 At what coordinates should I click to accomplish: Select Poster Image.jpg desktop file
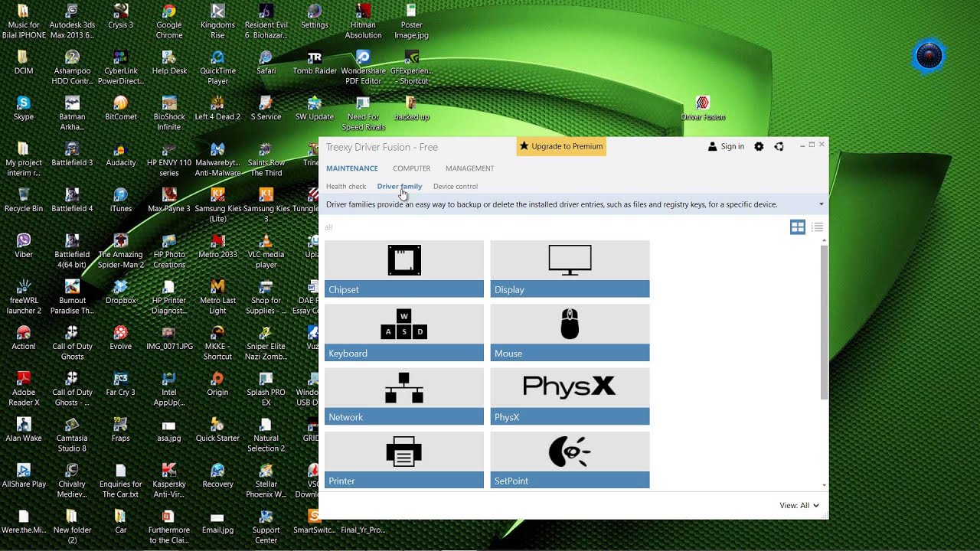point(411,21)
